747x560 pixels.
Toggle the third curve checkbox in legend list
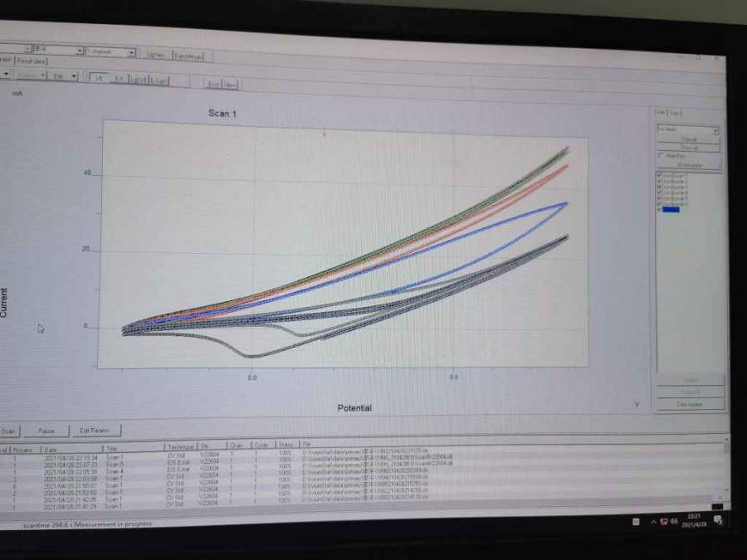(x=660, y=187)
